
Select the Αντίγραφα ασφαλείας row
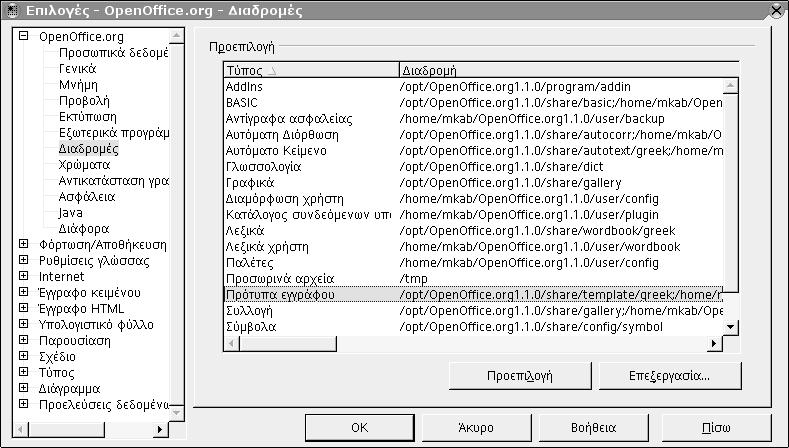coord(473,119)
